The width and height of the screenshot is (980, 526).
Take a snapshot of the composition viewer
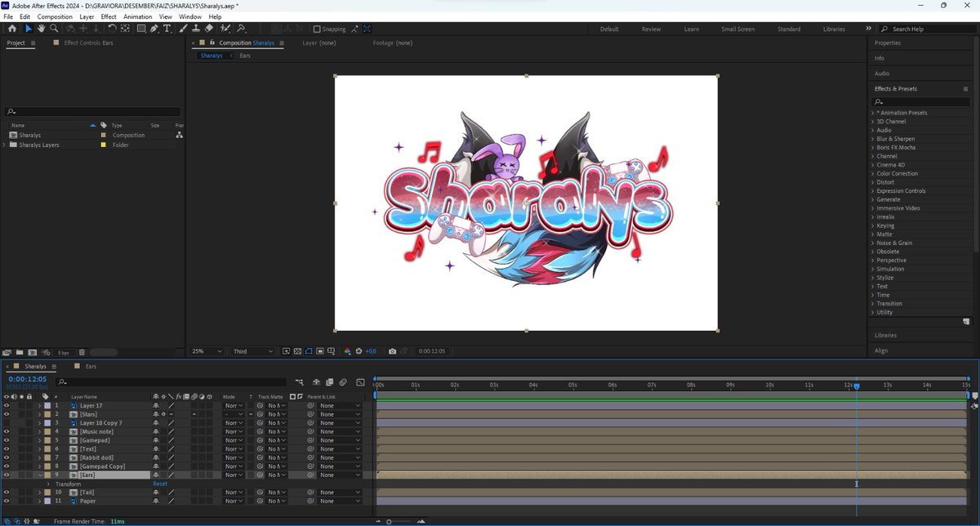392,351
